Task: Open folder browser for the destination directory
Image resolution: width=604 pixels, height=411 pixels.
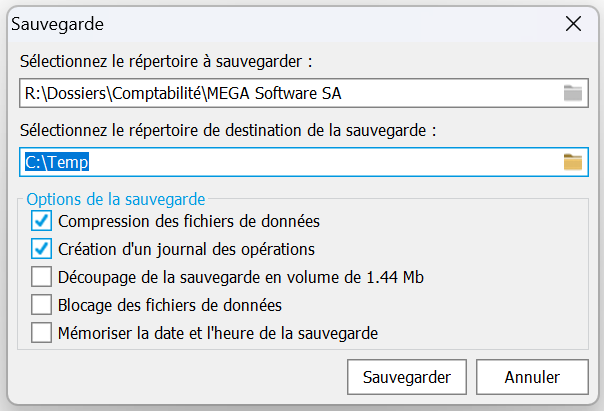Action: pyautogui.click(x=572, y=162)
